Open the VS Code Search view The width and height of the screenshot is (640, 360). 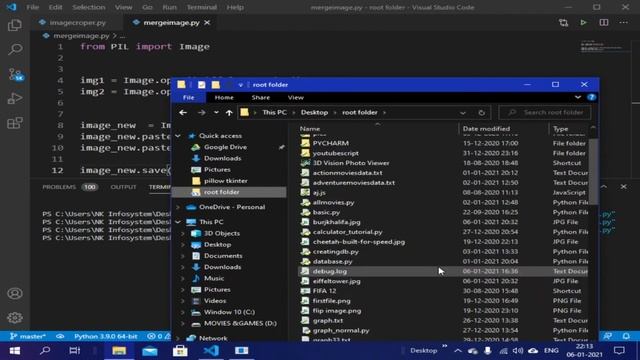15,49
